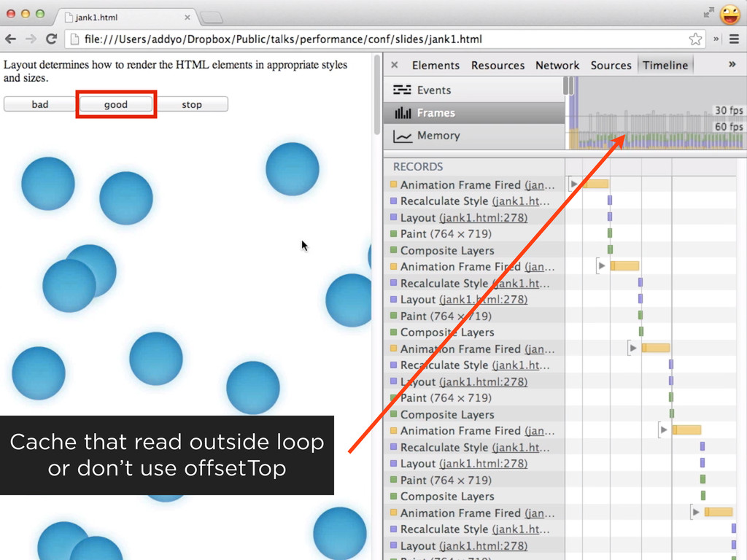Select the Frames timeline view
Screen dimensions: 747x560
[x=436, y=113]
